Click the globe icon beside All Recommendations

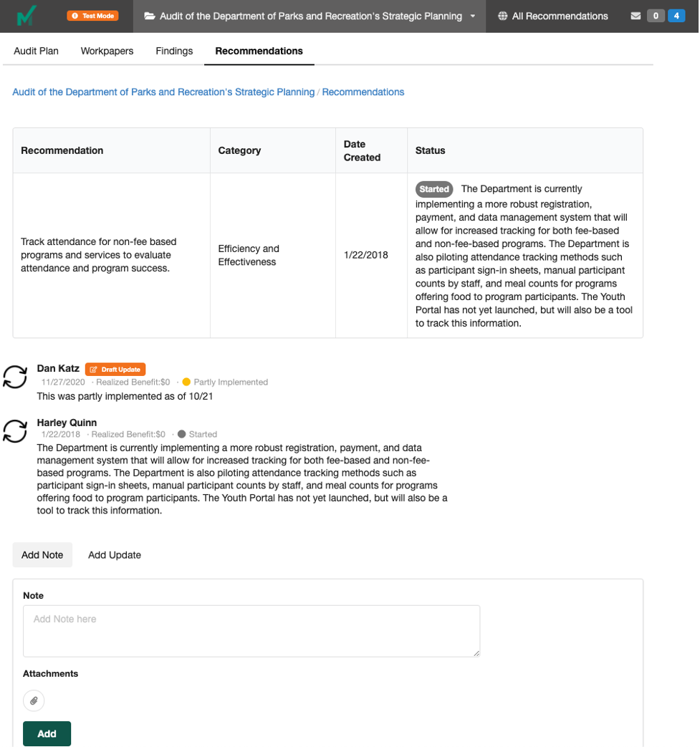502,16
